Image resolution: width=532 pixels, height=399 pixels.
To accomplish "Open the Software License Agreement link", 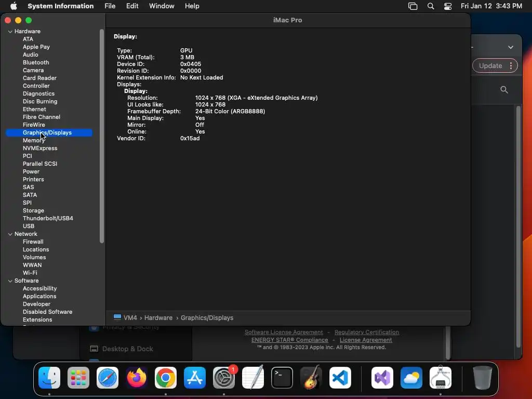I will pos(284,332).
